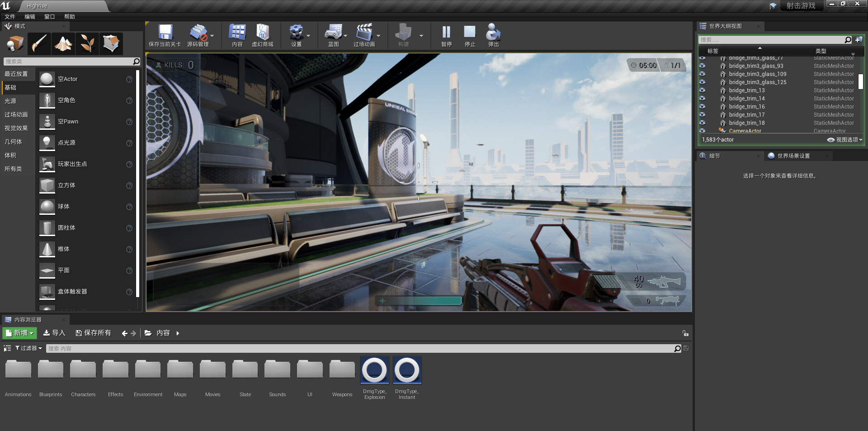The image size is (868, 431).
Task: Click the 空Pawn icon
Action: pyautogui.click(x=47, y=122)
